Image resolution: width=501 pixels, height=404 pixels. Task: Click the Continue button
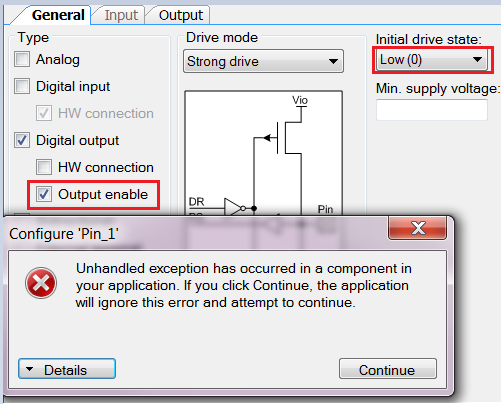(388, 369)
